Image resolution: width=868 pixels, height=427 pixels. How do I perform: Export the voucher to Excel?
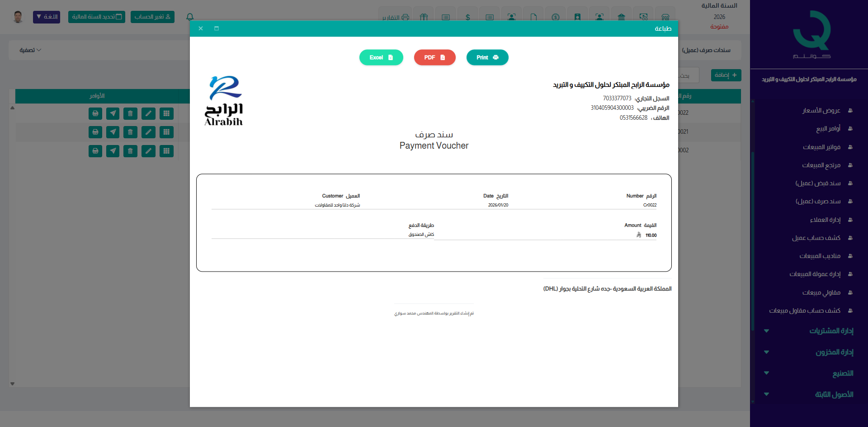(381, 57)
